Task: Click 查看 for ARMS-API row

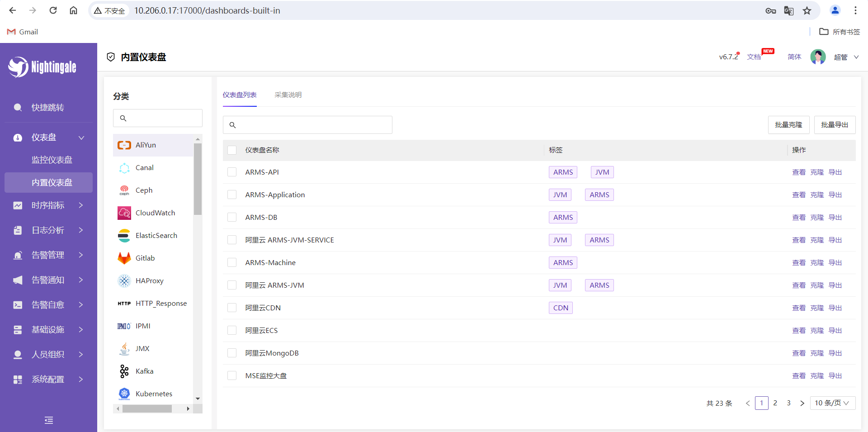Action: point(799,172)
